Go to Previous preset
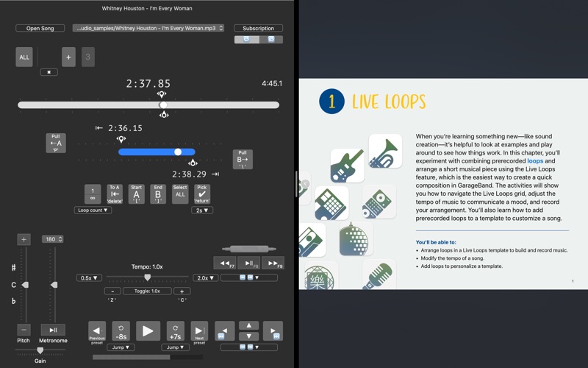 pos(97,331)
